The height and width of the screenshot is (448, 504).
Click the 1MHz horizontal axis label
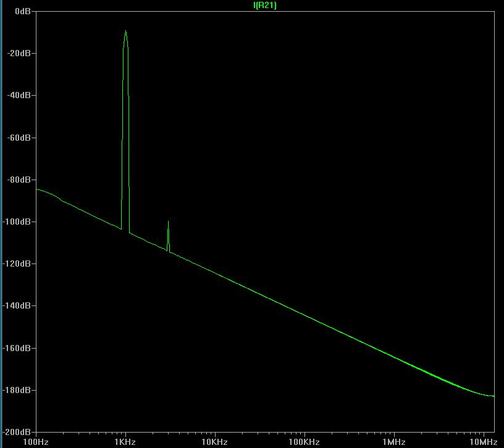click(394, 442)
